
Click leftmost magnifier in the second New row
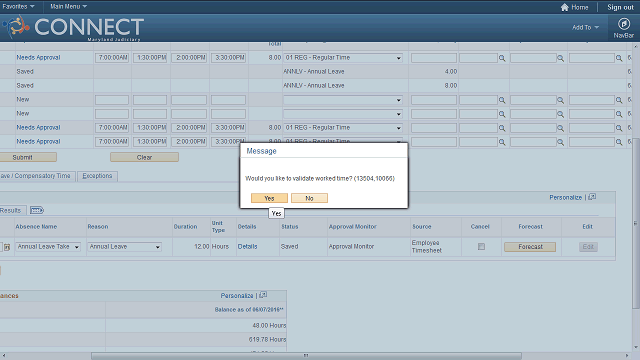[x=502, y=114]
